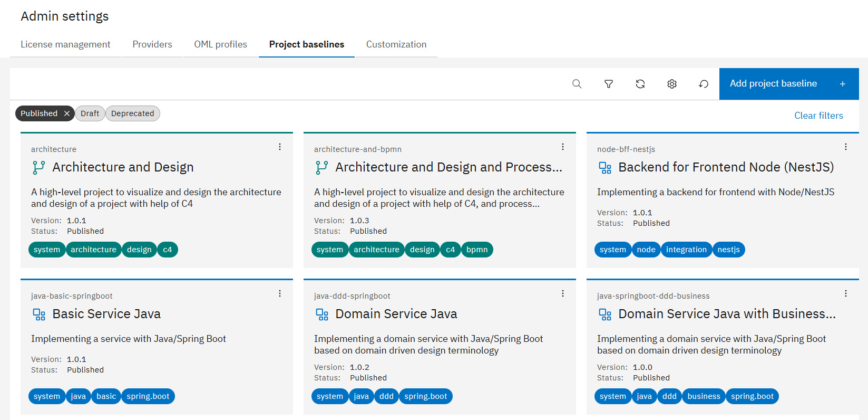The height and width of the screenshot is (420, 868).
Task: Click the refresh circular arrows icon
Action: point(640,84)
